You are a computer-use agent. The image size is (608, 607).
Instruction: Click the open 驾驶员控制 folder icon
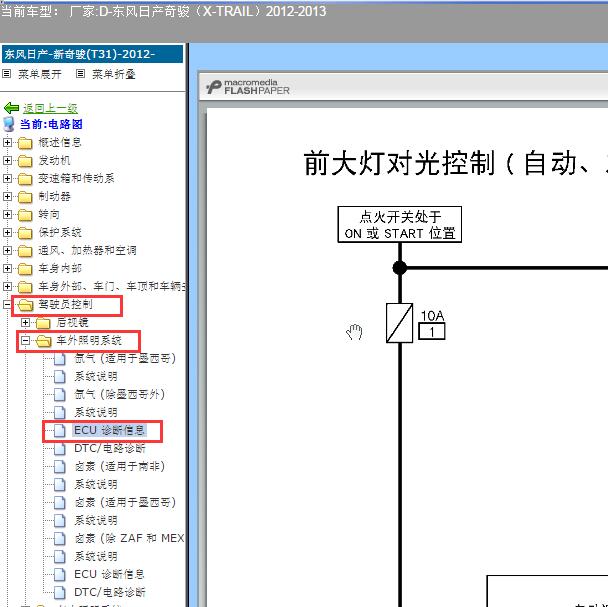coord(26,305)
